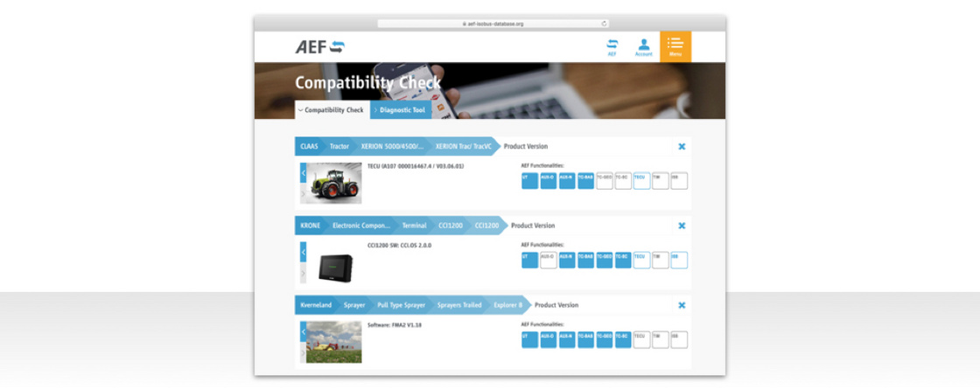Switch to Compatibility Check tab
This screenshot has width=980, height=391.
pyautogui.click(x=332, y=110)
